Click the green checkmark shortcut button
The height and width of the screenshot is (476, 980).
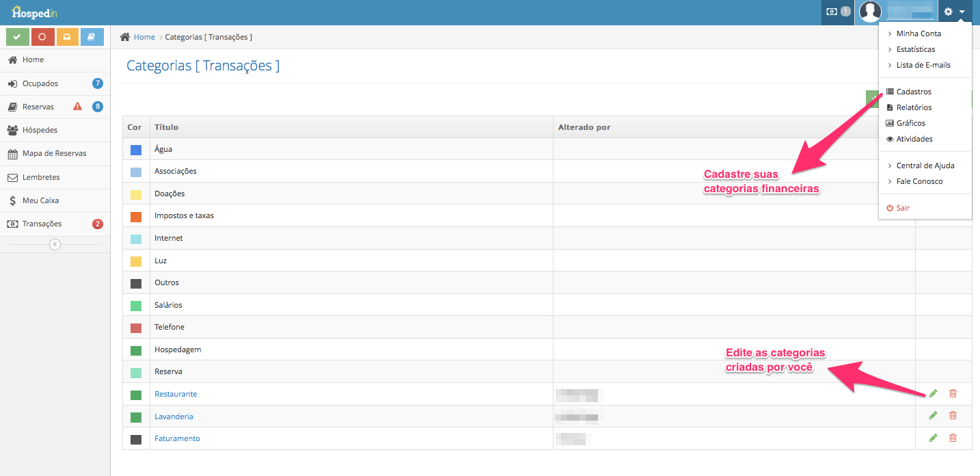point(17,37)
